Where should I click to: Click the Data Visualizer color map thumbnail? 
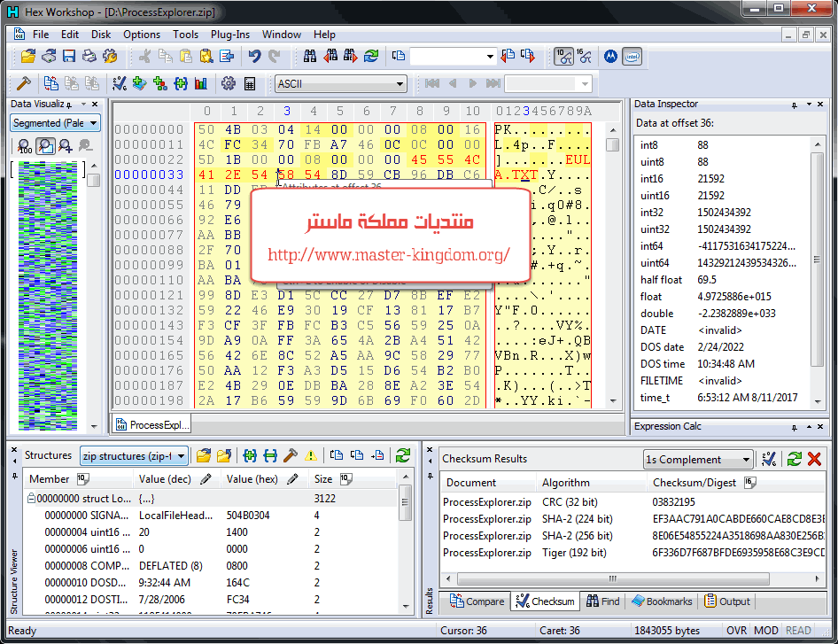point(48,296)
